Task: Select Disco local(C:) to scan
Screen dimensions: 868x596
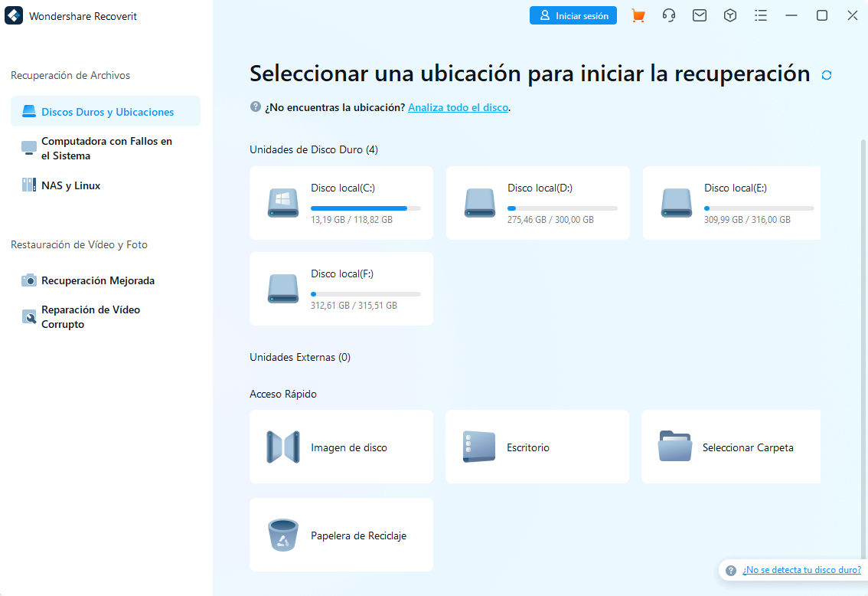Action: click(341, 203)
